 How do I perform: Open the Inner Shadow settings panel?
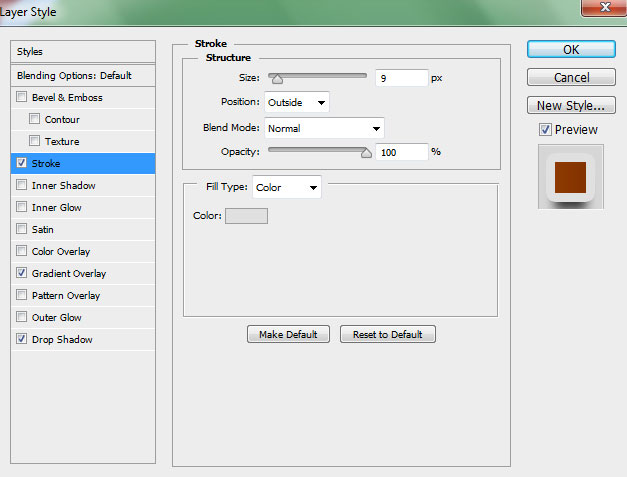[64, 186]
